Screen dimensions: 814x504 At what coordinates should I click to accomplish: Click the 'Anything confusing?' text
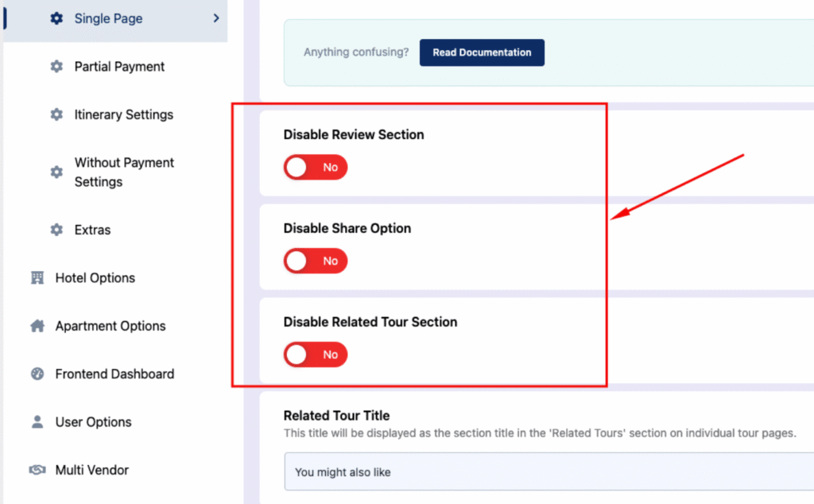point(356,52)
